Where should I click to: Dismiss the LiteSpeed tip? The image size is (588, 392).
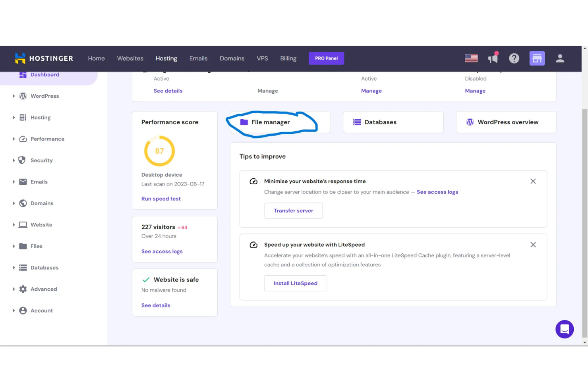[x=533, y=245]
